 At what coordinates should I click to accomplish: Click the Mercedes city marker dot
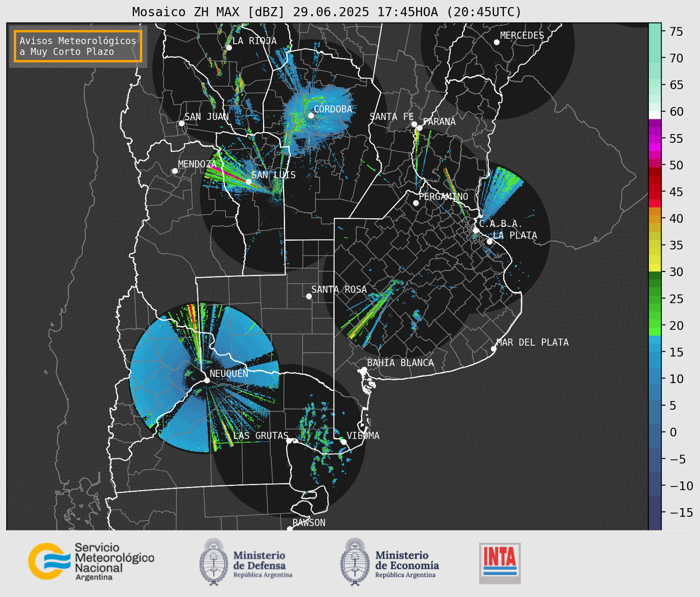(496, 42)
